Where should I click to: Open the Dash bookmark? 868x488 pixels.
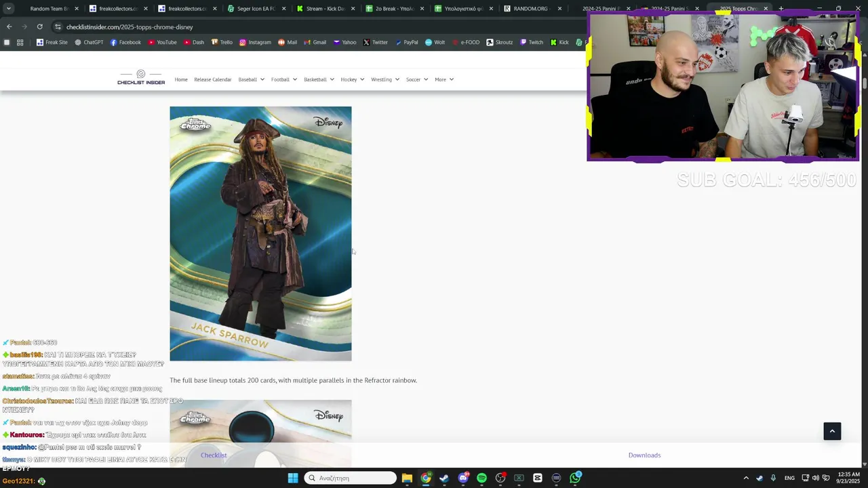(x=193, y=42)
